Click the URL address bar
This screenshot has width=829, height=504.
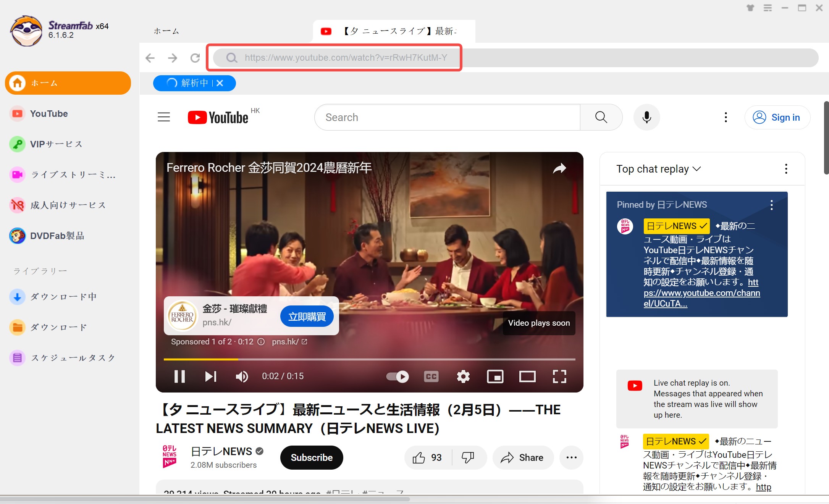pyautogui.click(x=515, y=58)
